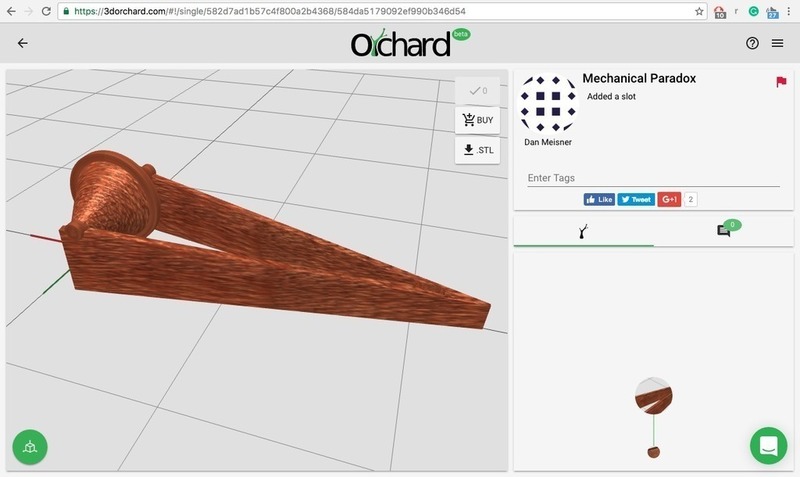Image resolution: width=800 pixels, height=477 pixels.
Task: Go back with the browser back arrow
Action: tap(11, 11)
